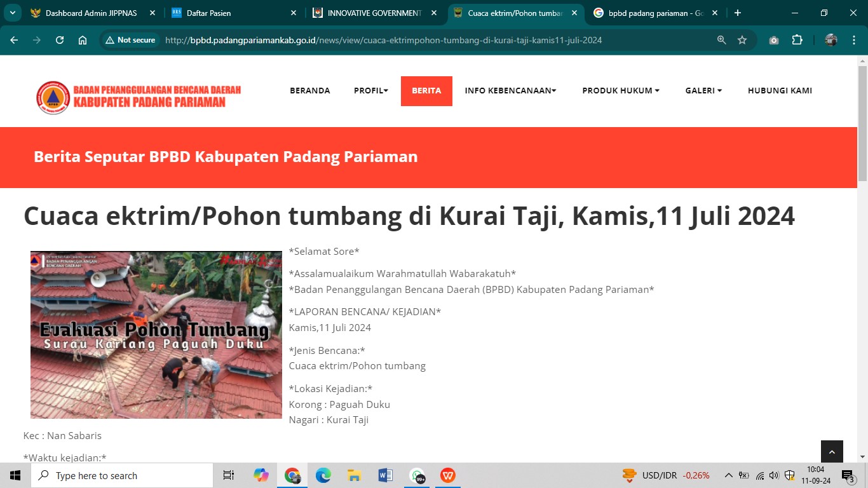Open the GALERI dropdown menu
Image resolution: width=868 pixels, height=488 pixels.
[x=703, y=91]
